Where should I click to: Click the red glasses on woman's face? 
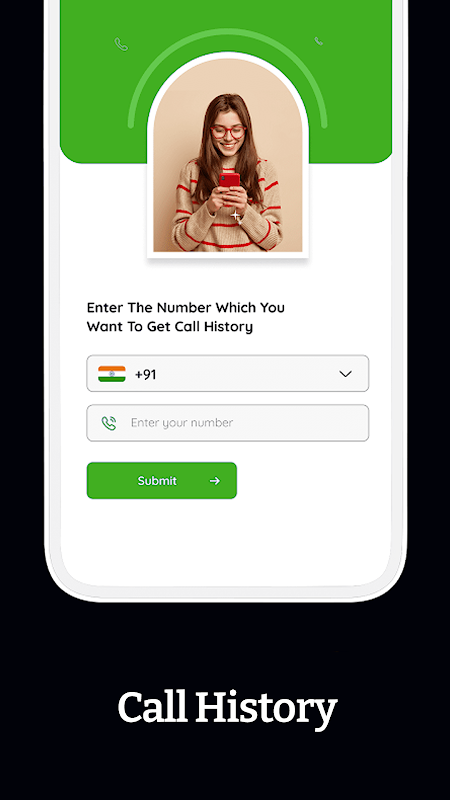tap(228, 132)
